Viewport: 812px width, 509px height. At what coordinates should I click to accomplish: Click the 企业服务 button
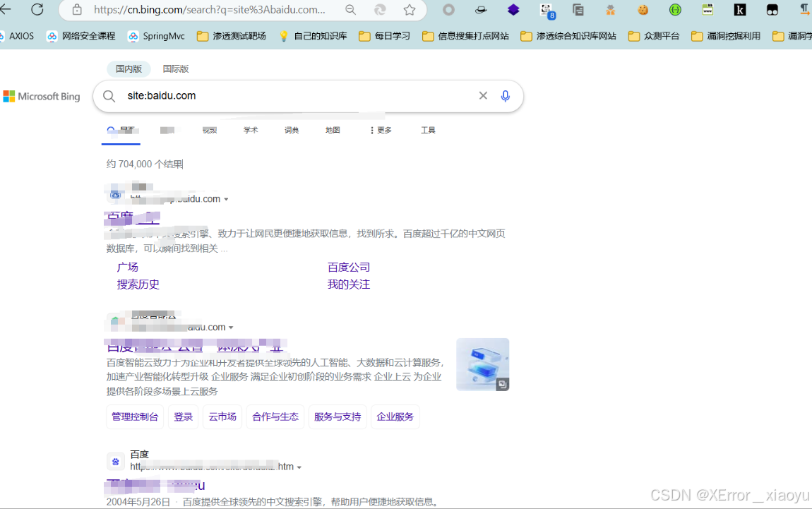(x=395, y=417)
